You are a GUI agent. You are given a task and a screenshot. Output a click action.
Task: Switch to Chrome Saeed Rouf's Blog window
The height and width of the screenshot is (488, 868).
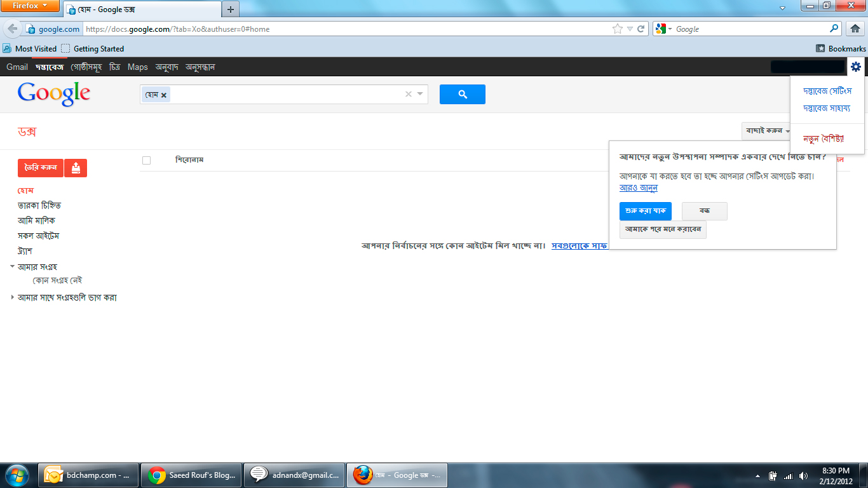point(193,475)
